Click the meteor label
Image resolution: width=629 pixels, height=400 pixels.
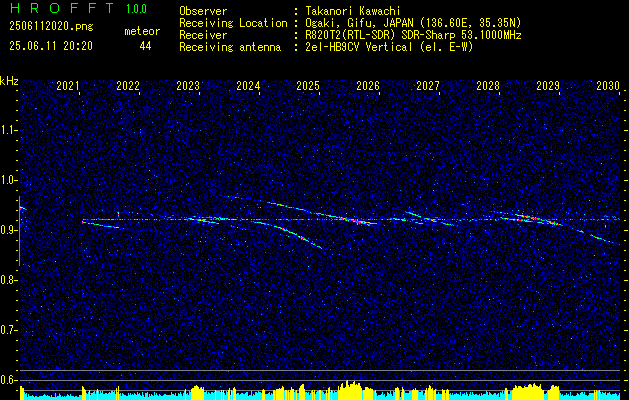142,31
